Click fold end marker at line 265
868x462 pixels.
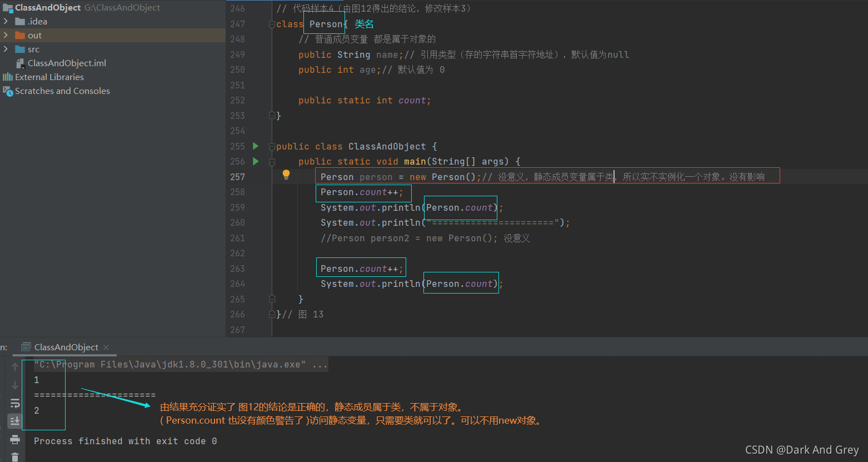272,299
